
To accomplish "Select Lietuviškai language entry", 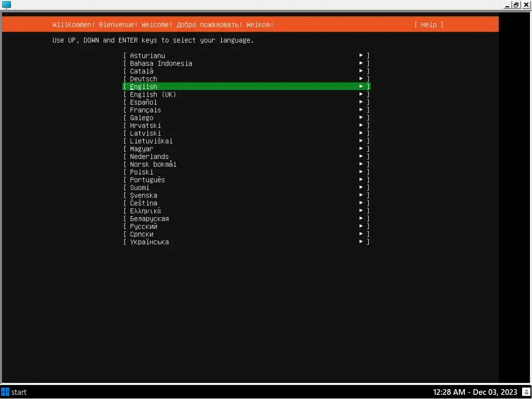I will tap(246, 141).
